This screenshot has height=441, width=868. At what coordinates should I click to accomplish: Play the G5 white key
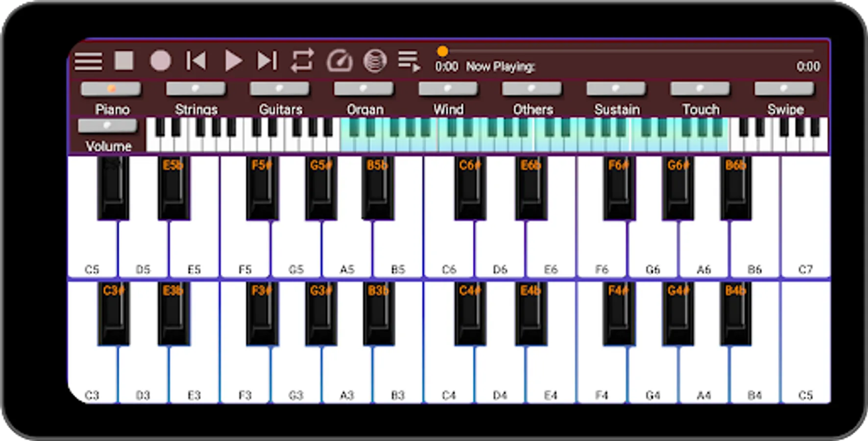click(296, 250)
